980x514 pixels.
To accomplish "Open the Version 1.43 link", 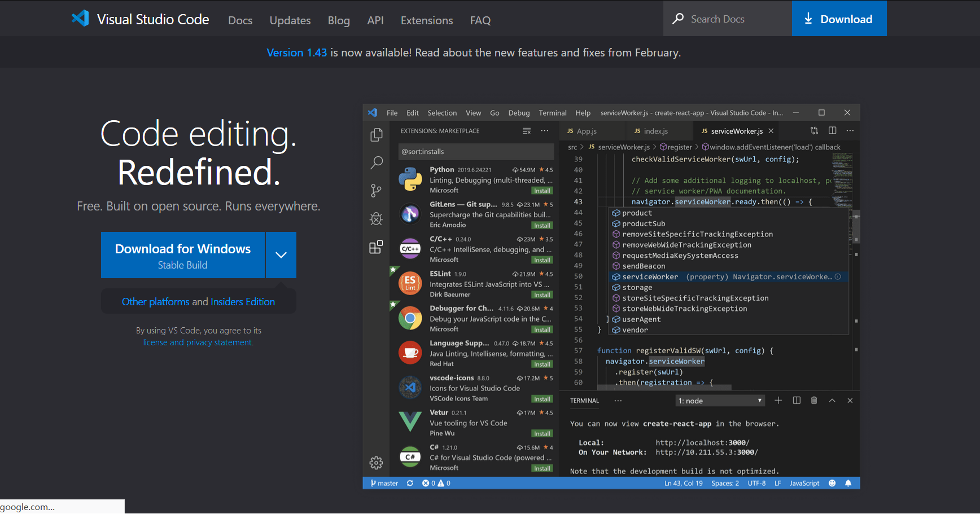I will [296, 52].
